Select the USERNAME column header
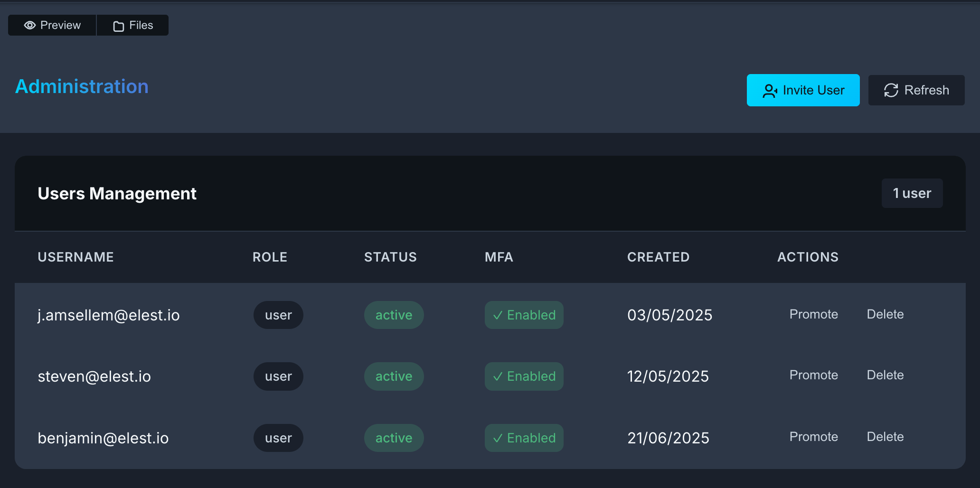The height and width of the screenshot is (488, 980). 75,257
